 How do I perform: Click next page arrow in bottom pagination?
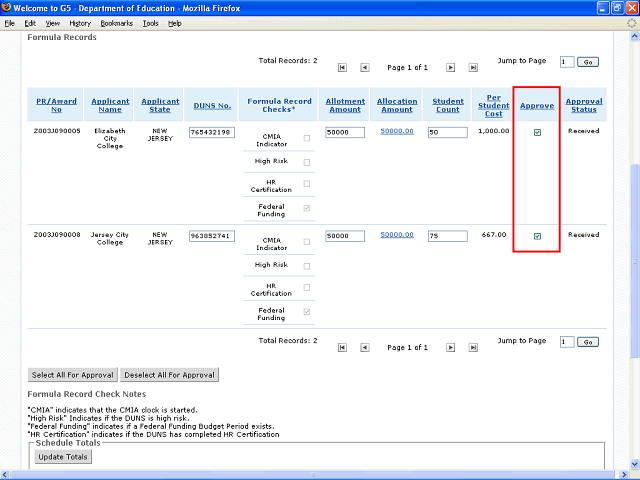pos(450,347)
